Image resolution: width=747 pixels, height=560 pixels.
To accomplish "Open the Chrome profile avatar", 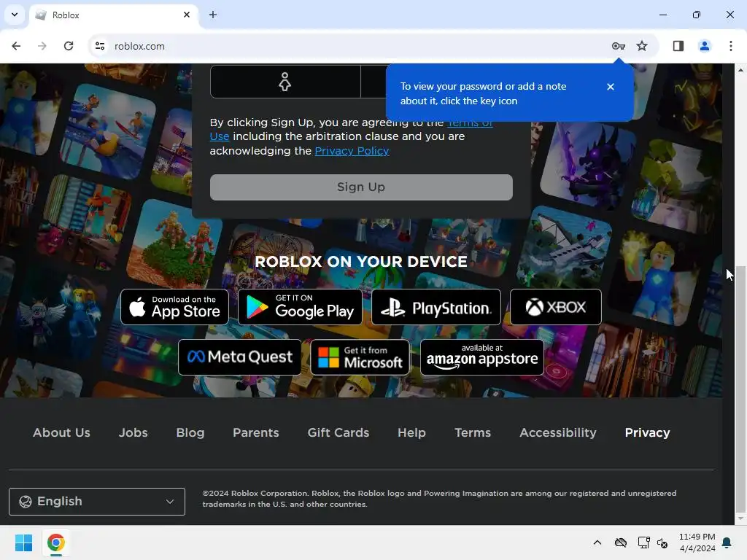I will point(704,46).
